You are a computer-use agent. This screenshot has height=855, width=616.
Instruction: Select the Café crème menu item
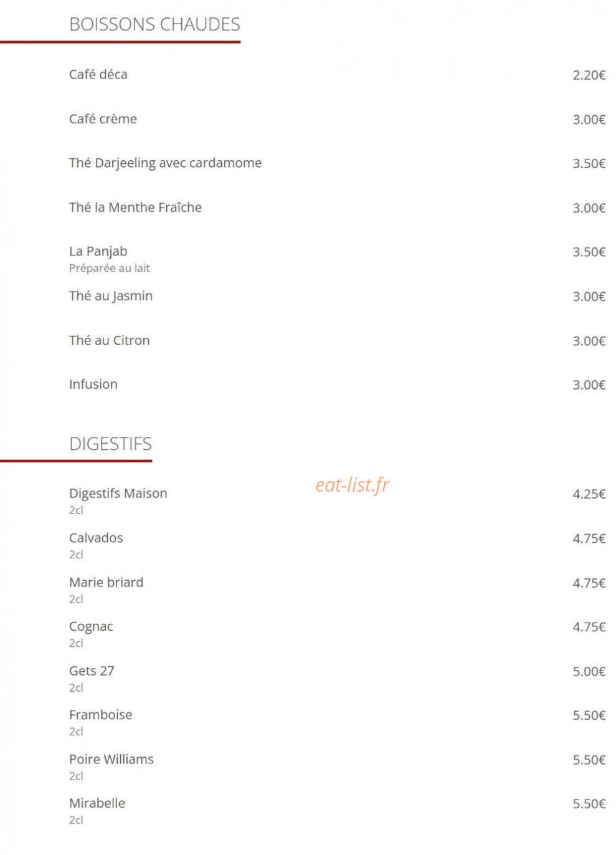tap(103, 118)
